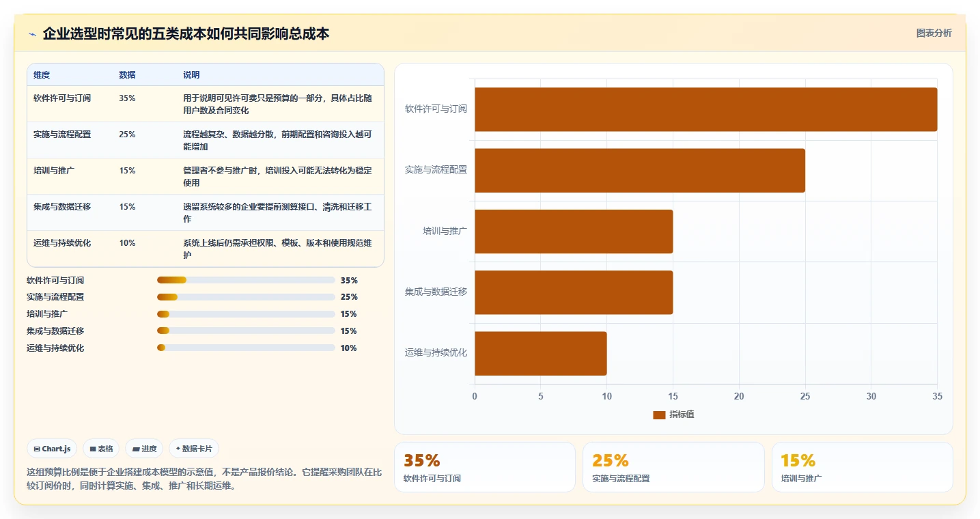Click the 指标值 legend text

(682, 415)
